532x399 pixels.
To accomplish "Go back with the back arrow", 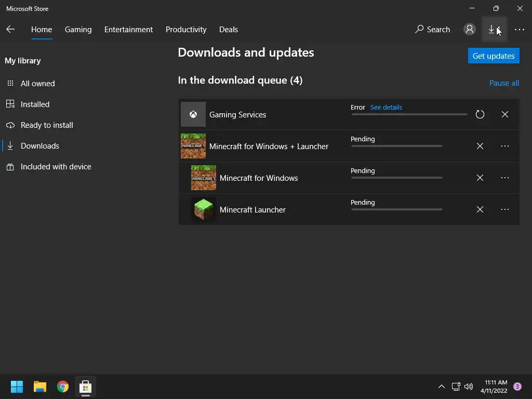I will tap(10, 30).
